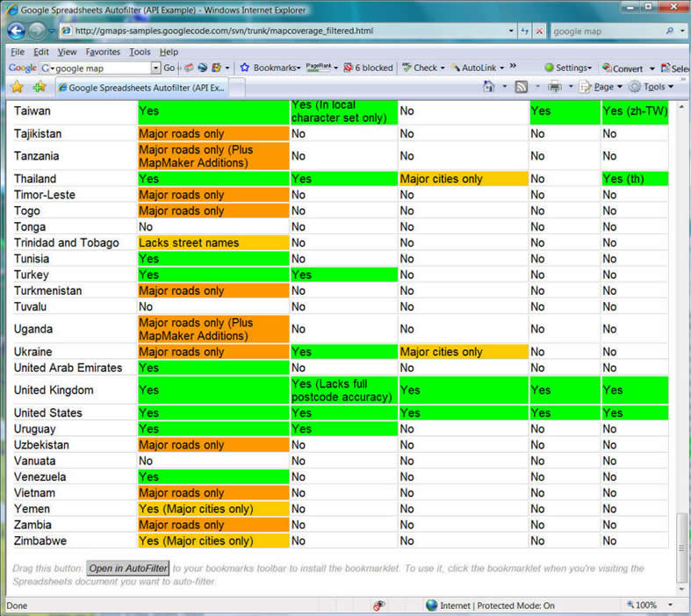Open the Print dropdown arrow
Image resolution: width=691 pixels, height=616 pixels.
coord(570,87)
